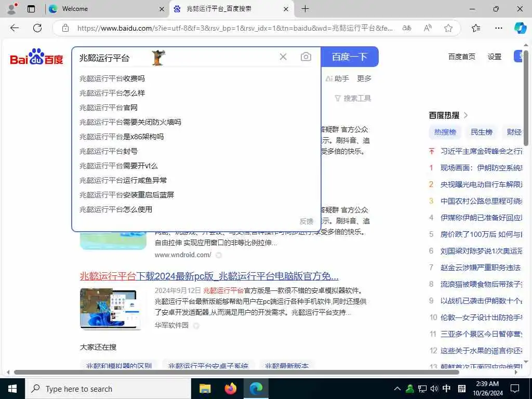
Task: Close the Baidu search results tab
Action: (286, 9)
